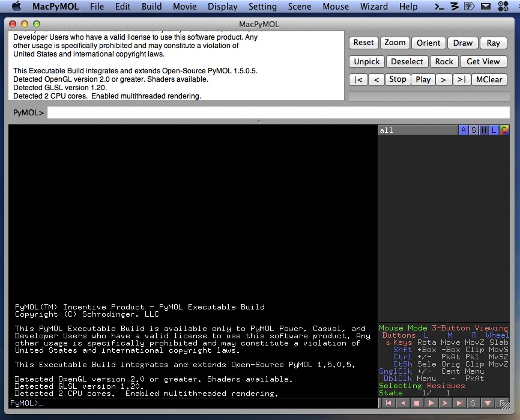Open the mail envelope menu bar icon
The image size is (520, 420).
pyautogui.click(x=486, y=6)
